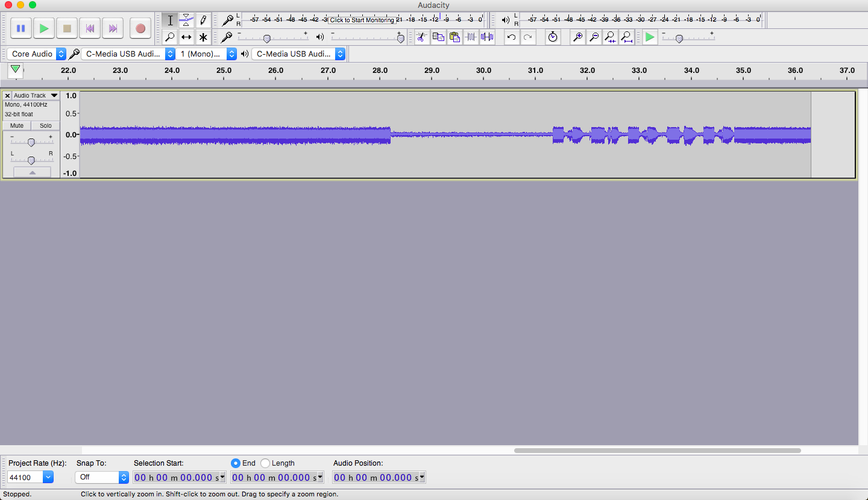Click the Play-at-Speed green button

tap(649, 37)
